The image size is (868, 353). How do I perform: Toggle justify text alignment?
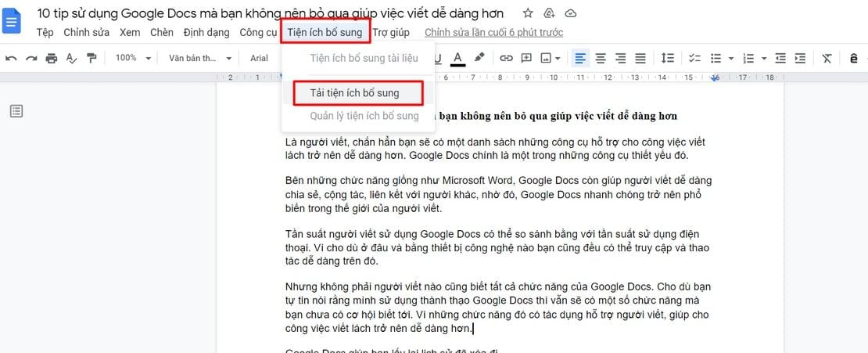640,58
